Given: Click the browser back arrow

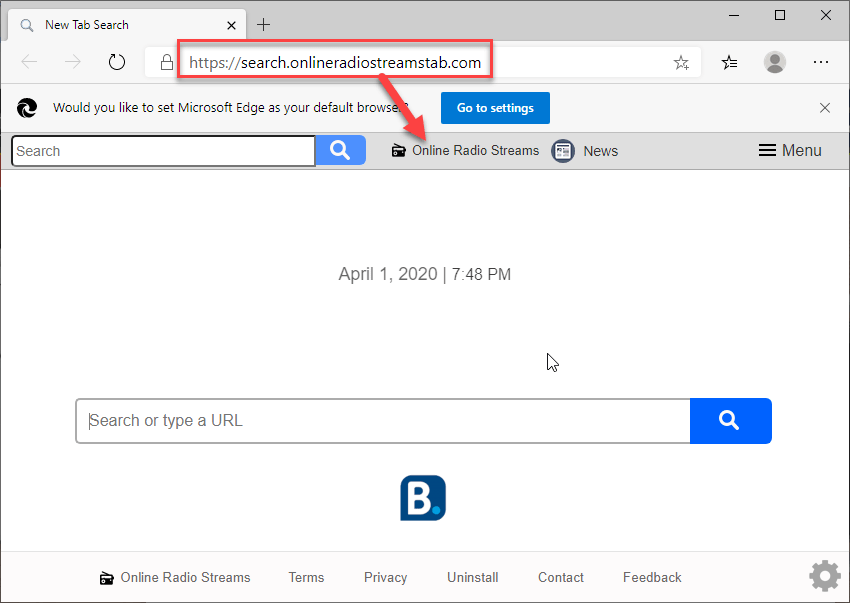Looking at the screenshot, I should 29,62.
